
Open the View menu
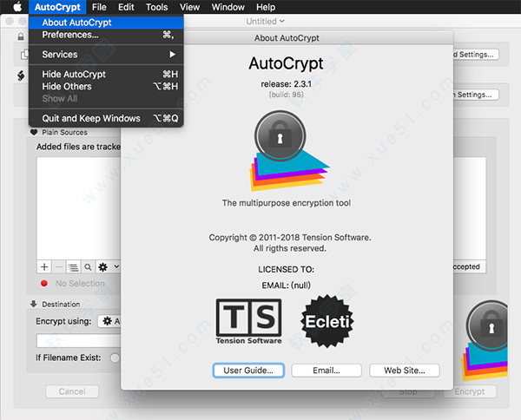tap(189, 7)
